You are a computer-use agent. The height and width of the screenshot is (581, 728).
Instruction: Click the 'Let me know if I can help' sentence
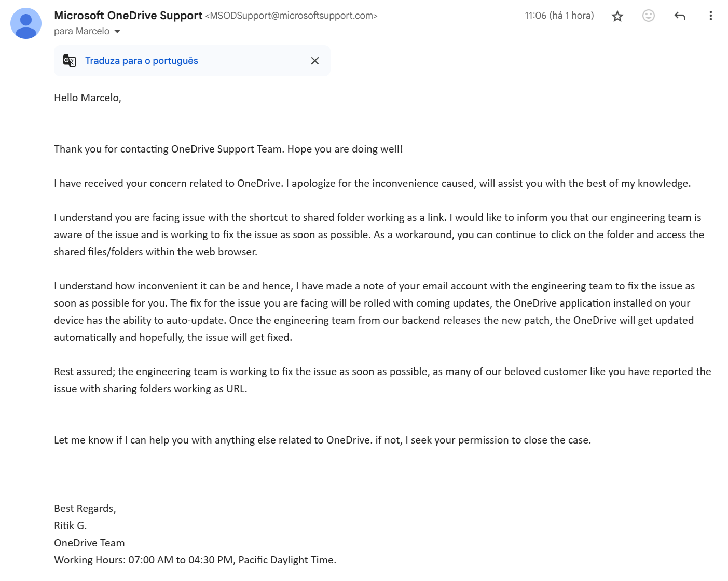click(322, 440)
